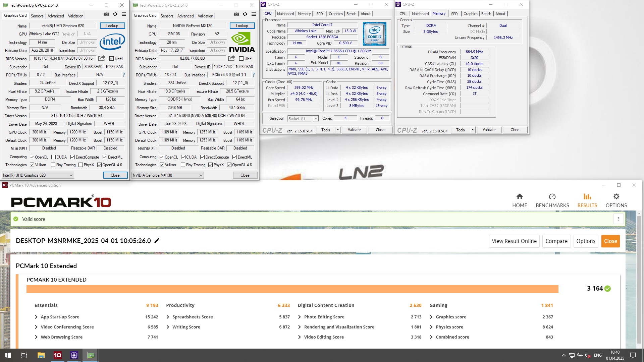
Task: Open PCMark 10 BENCHMARKS section
Action: [552, 200]
